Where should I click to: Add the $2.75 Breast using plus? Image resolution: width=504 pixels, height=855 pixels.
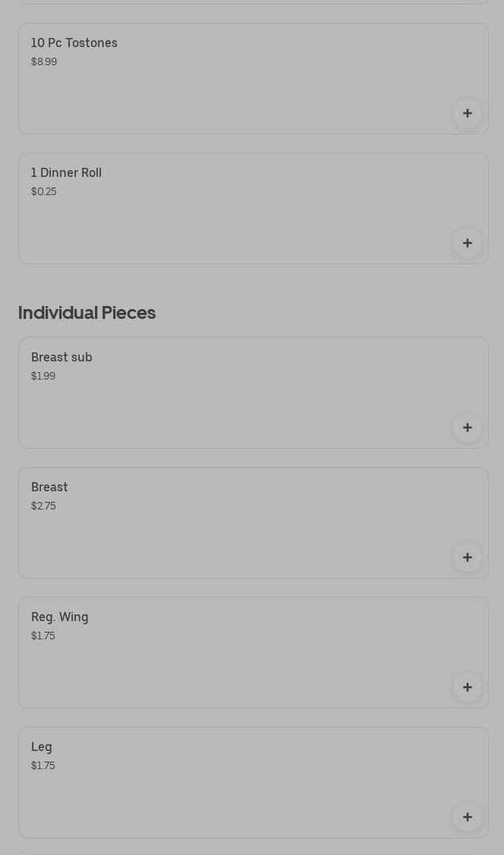[467, 557]
